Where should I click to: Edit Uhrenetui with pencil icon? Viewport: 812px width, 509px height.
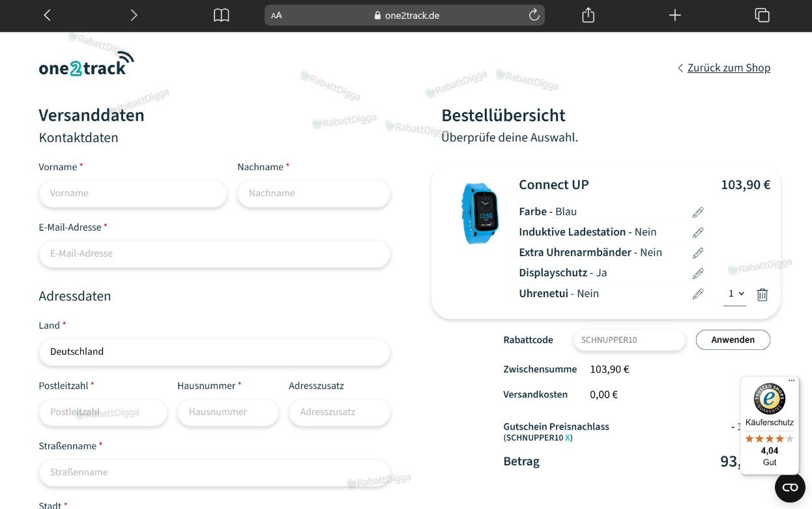pos(698,294)
